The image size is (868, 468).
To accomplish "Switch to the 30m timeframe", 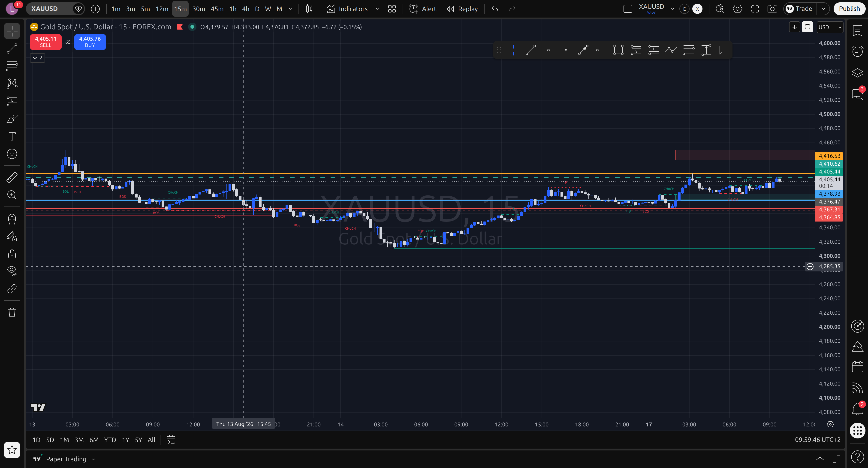I will click(x=199, y=9).
